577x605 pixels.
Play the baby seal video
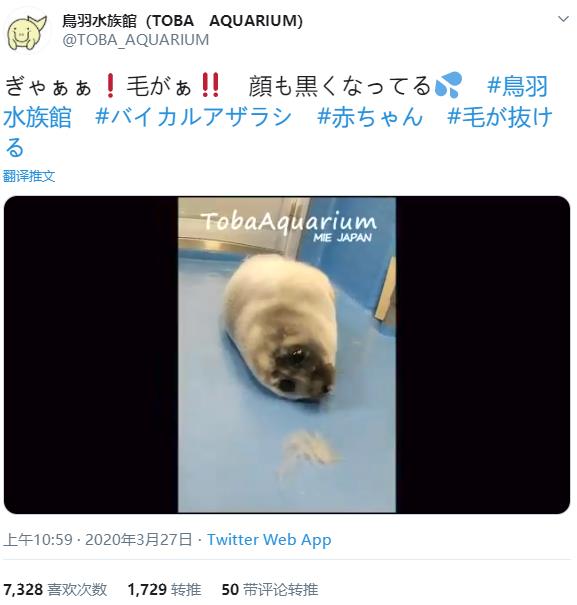[x=287, y=355]
